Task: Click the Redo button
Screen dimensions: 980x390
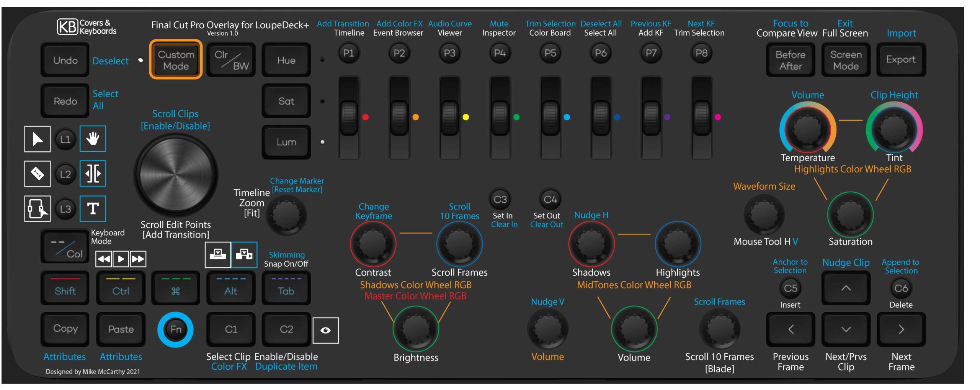Action: 65,101
